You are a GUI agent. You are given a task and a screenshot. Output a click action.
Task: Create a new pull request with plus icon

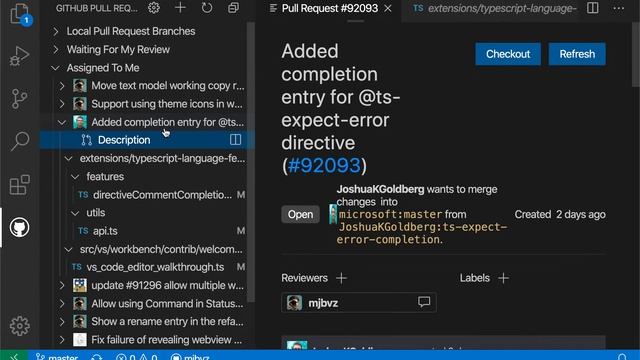(x=180, y=8)
